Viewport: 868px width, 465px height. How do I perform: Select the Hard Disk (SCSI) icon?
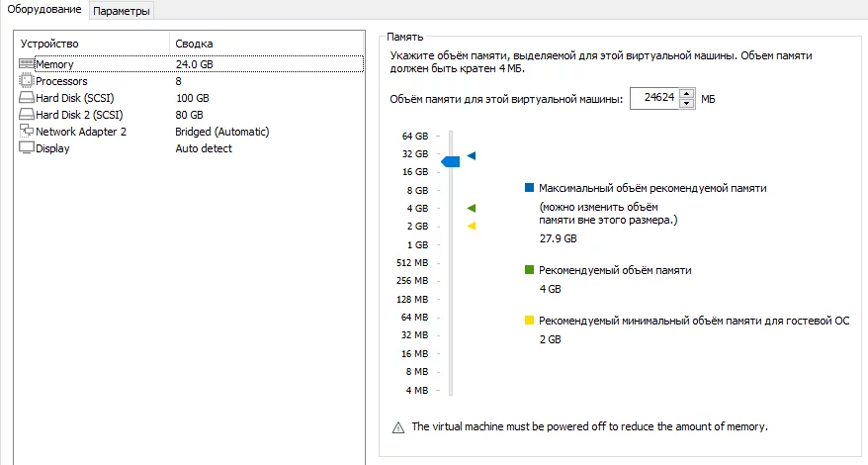pyautogui.click(x=27, y=98)
